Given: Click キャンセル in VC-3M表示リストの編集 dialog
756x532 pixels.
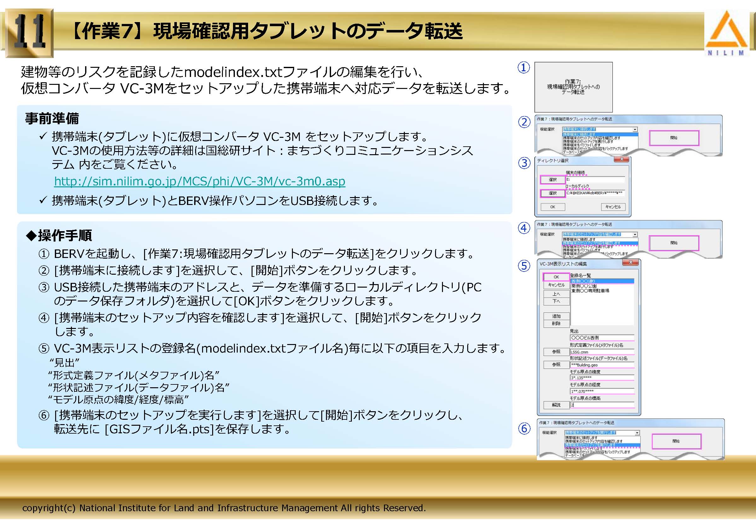Looking at the screenshot, I should click(x=557, y=285).
